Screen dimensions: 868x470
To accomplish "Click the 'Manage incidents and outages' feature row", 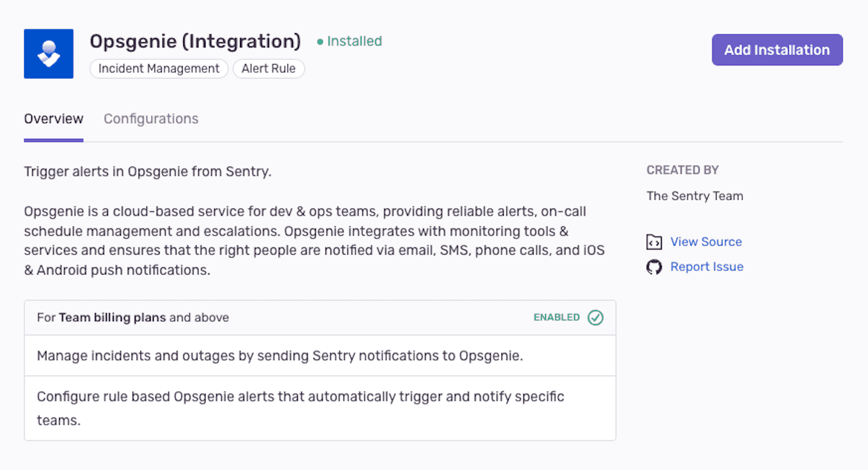I will (280, 356).
